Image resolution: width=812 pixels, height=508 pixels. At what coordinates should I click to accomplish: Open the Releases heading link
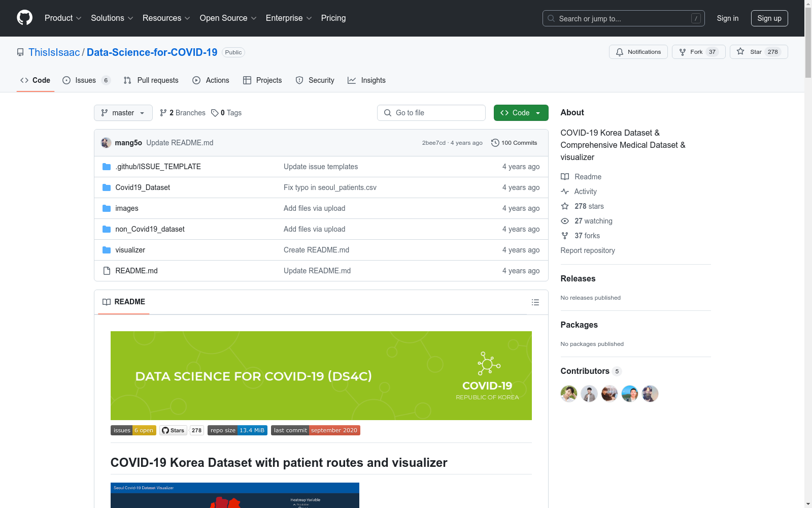point(578,278)
